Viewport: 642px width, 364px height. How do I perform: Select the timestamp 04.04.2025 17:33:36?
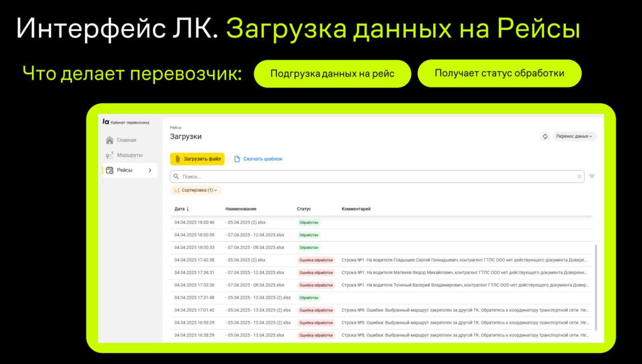(194, 285)
